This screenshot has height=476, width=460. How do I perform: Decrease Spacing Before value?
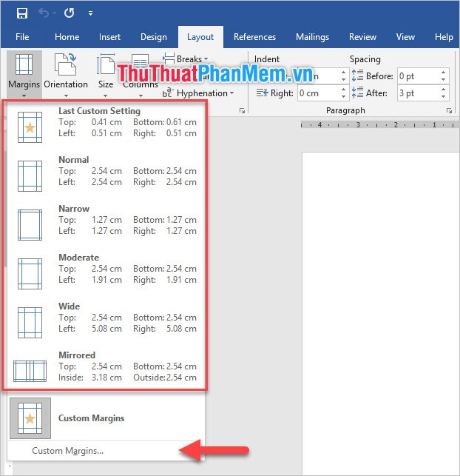pos(443,79)
